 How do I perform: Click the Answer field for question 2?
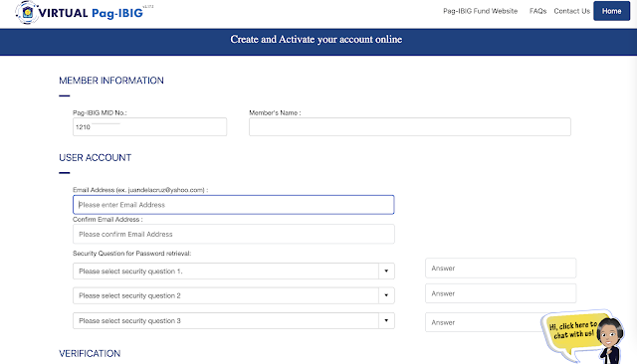coord(501,293)
